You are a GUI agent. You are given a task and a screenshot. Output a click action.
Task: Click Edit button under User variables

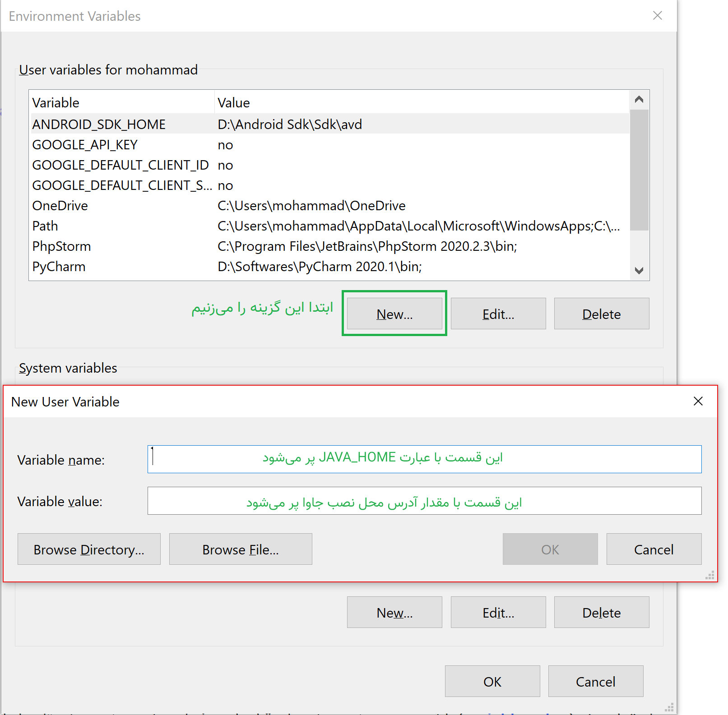498,314
